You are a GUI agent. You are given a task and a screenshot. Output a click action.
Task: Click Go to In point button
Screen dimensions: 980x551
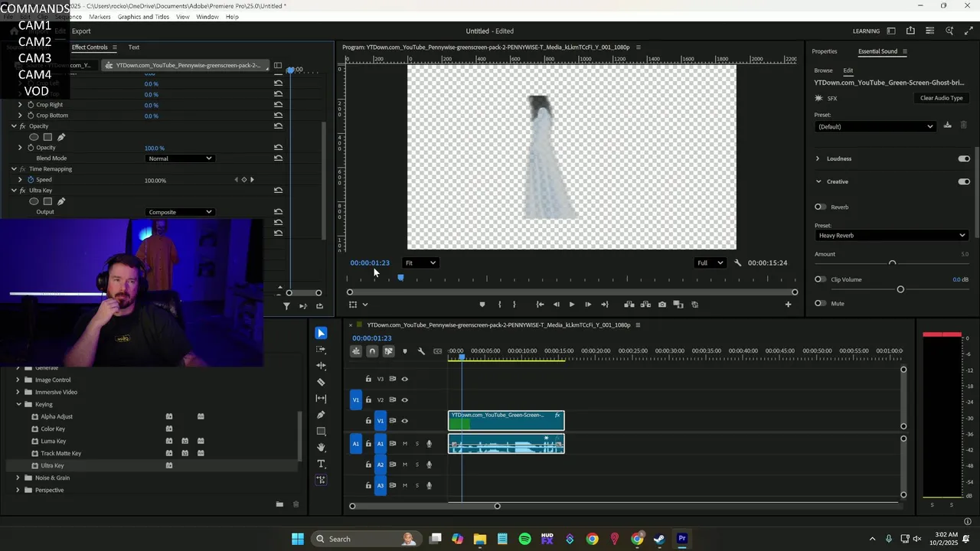(540, 305)
